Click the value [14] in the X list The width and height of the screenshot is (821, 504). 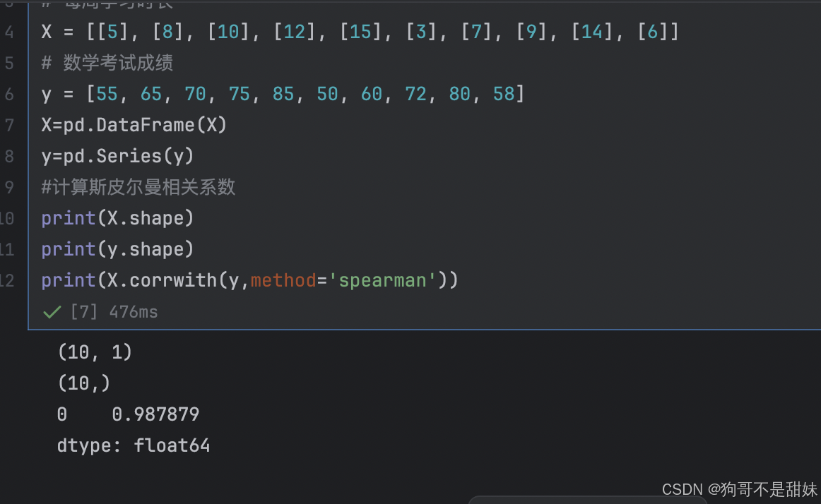pos(591,32)
